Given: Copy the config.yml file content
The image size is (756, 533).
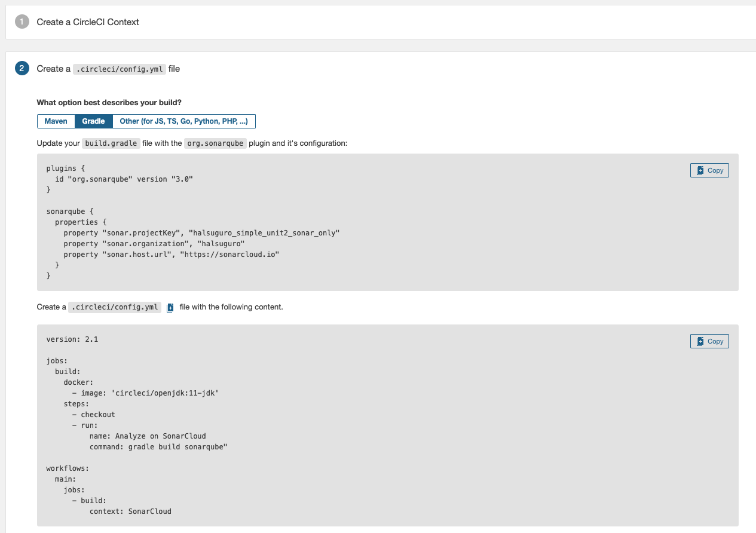Looking at the screenshot, I should coord(709,341).
